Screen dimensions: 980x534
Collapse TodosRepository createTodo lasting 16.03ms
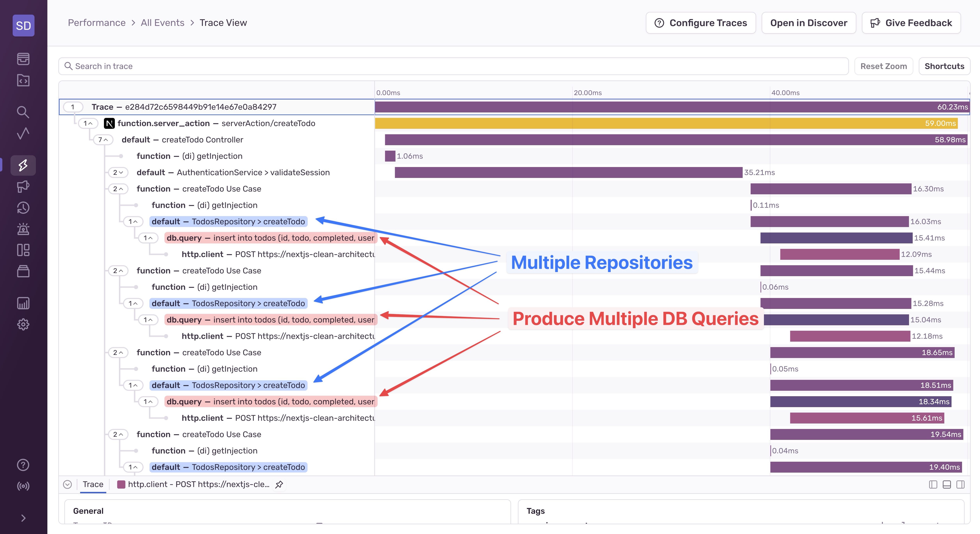coord(133,221)
